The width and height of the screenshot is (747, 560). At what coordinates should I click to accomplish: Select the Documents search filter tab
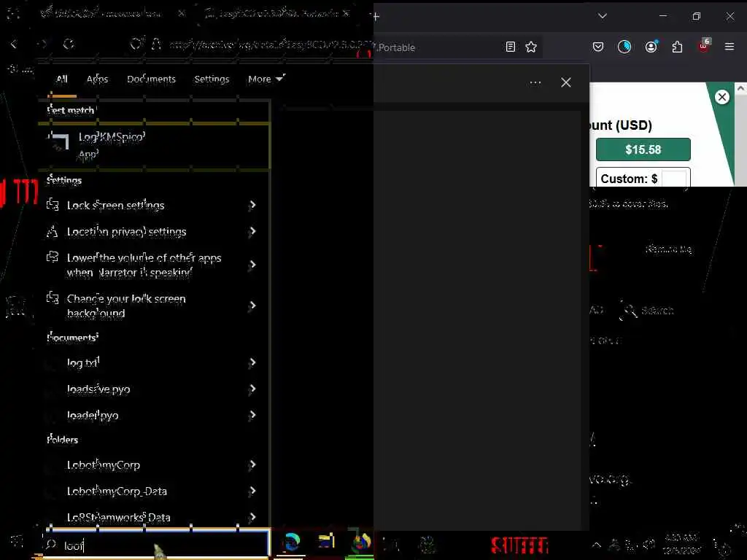151,79
